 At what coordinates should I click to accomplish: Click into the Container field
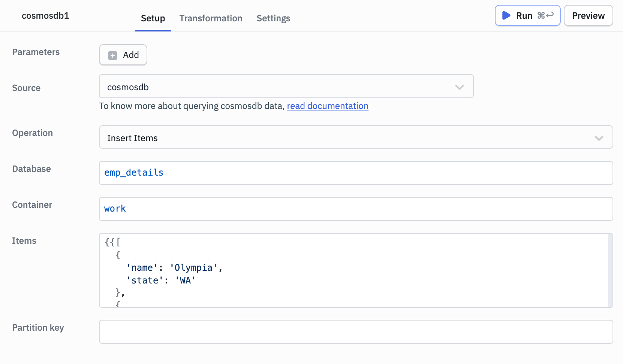[x=355, y=209]
